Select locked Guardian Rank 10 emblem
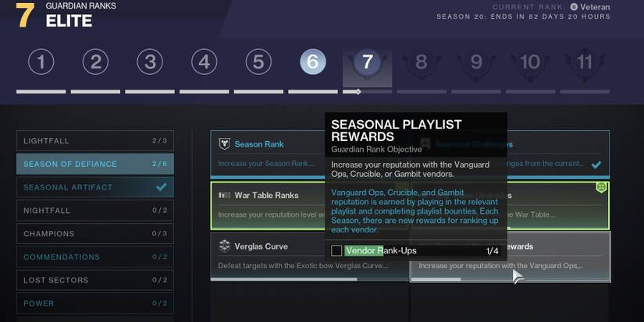 [530, 62]
